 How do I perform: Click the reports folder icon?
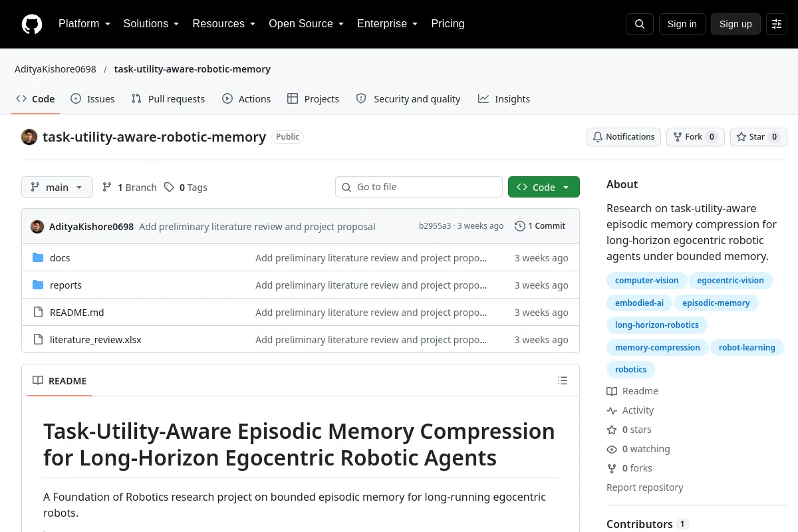(38, 285)
